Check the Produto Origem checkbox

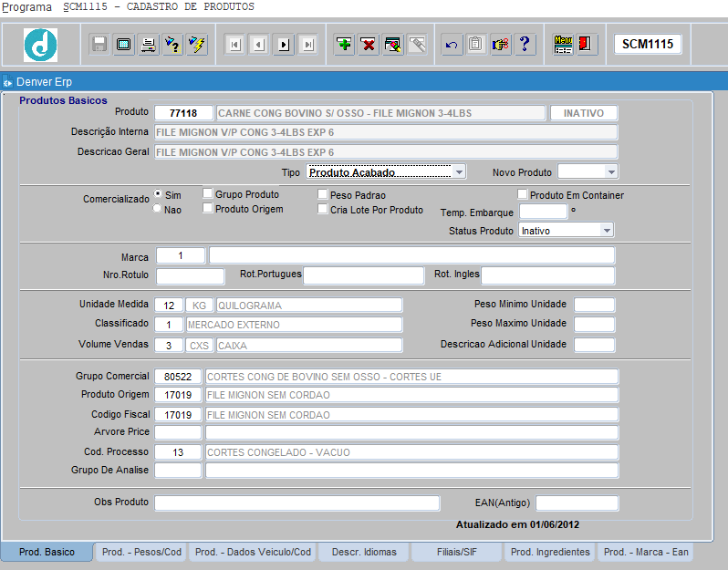tap(207, 209)
